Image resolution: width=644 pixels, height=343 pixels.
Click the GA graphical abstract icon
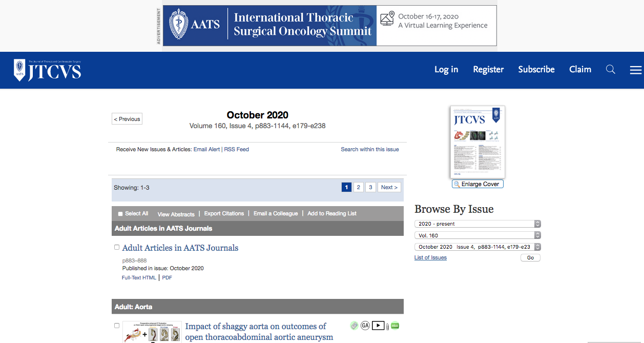365,325
